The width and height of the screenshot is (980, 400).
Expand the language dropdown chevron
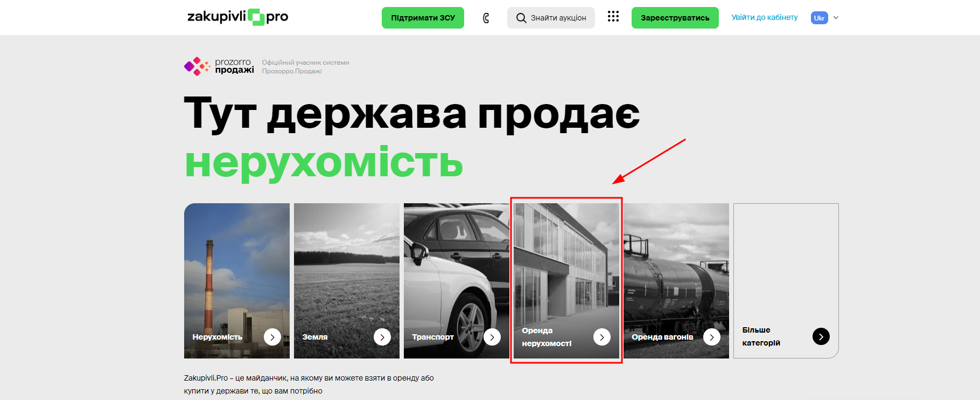point(836,18)
